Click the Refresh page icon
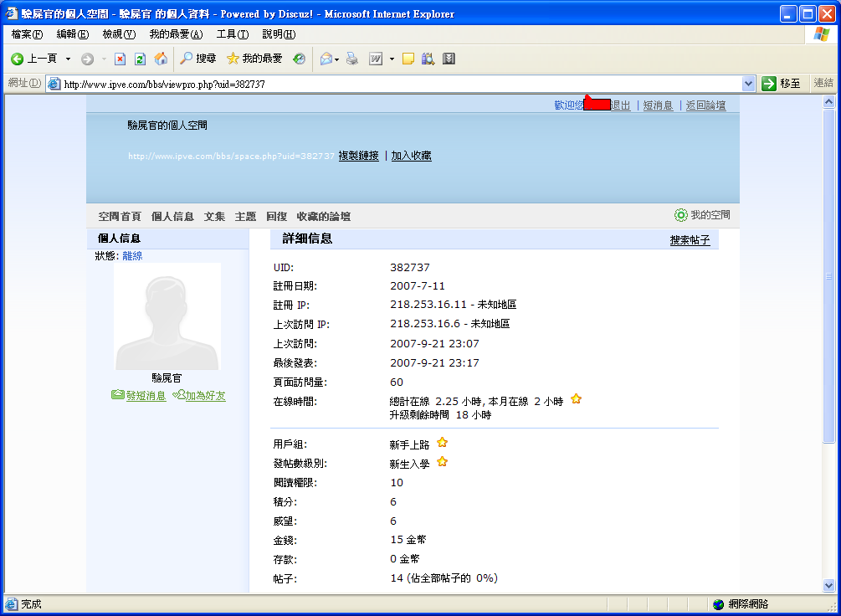841x616 pixels. click(140, 59)
